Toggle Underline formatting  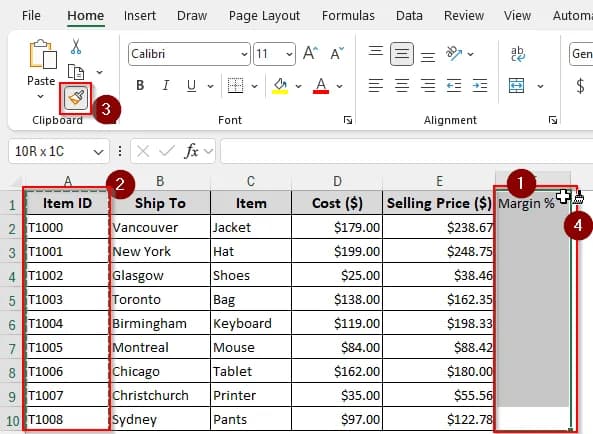tap(191, 86)
